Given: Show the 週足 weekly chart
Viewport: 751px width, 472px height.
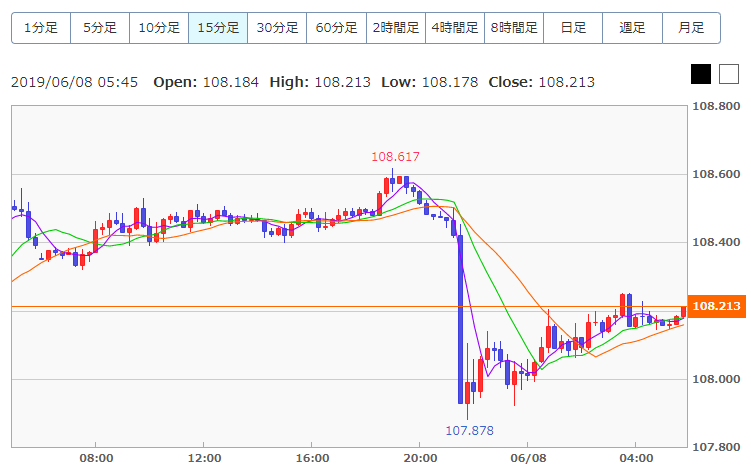Looking at the screenshot, I should point(632,28).
